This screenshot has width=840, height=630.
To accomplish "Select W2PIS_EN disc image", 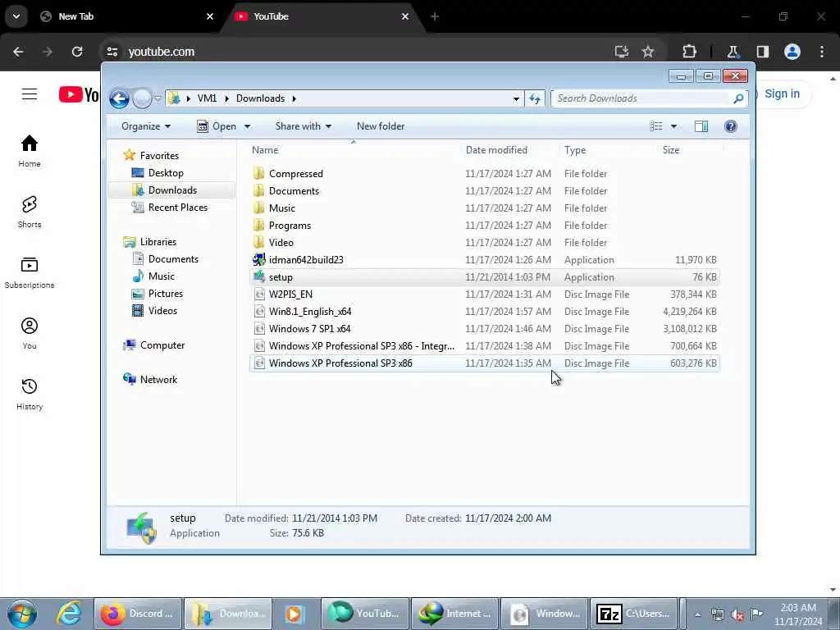I will [485, 294].
